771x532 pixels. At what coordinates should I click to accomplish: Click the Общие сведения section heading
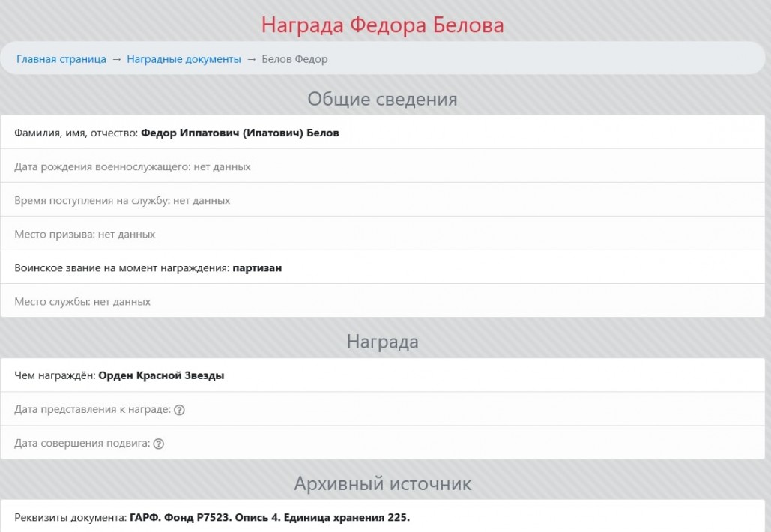pos(382,99)
